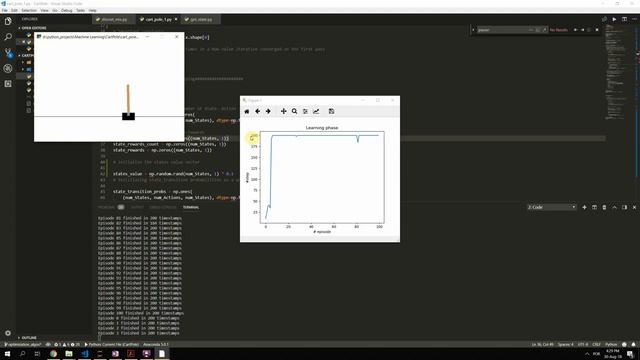The image size is (640, 360).
Task: Open the Extensions view in activity bar
Action: coord(8,84)
